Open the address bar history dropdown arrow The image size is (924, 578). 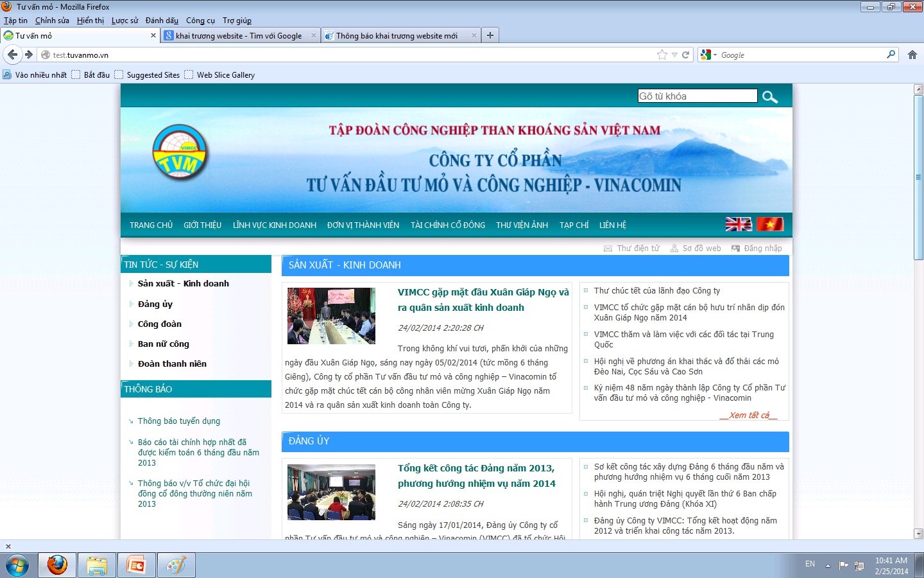674,55
